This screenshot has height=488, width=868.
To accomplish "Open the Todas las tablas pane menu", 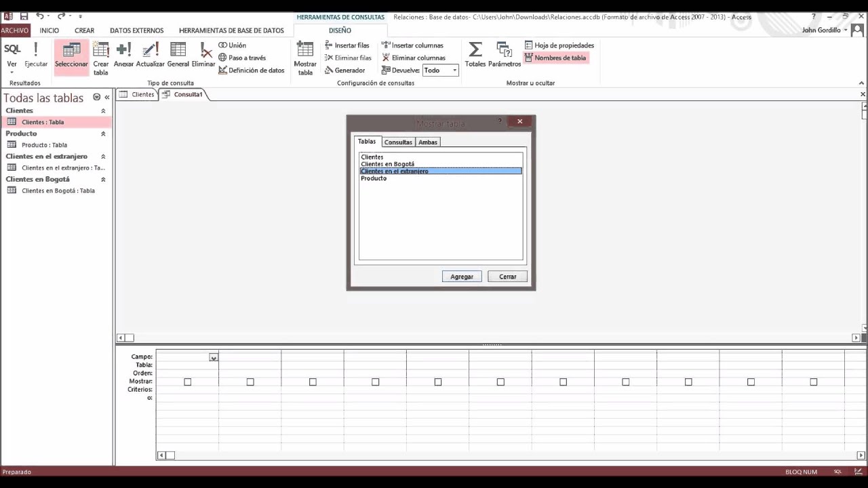I will (x=96, y=98).
